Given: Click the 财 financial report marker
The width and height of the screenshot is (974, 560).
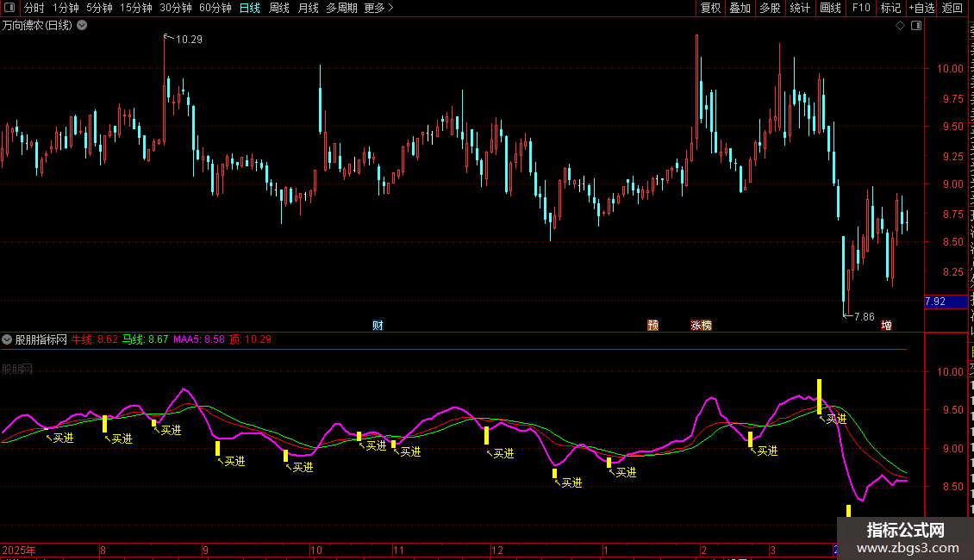Looking at the screenshot, I should 378,326.
